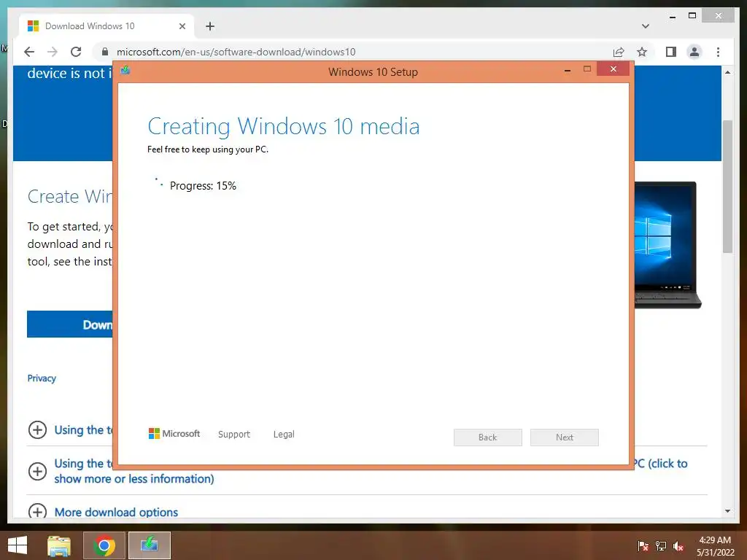The height and width of the screenshot is (560, 747).
Task: Click the More download options link
Action: tap(116, 513)
